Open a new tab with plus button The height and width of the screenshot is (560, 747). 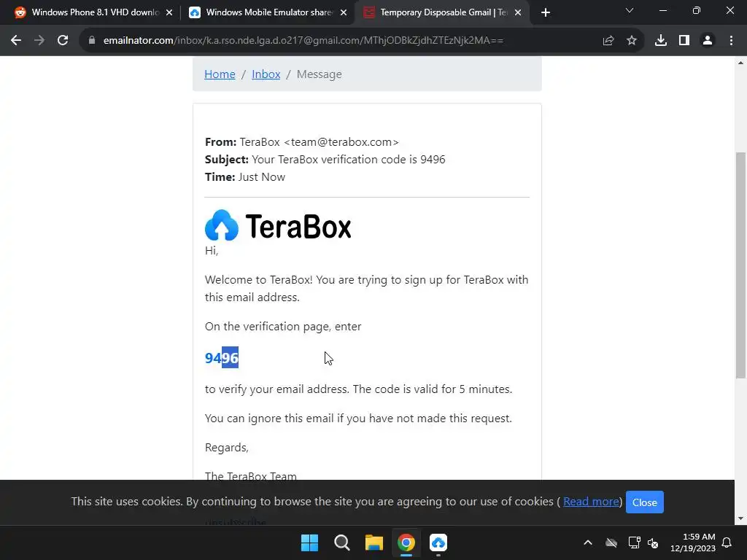tap(546, 12)
